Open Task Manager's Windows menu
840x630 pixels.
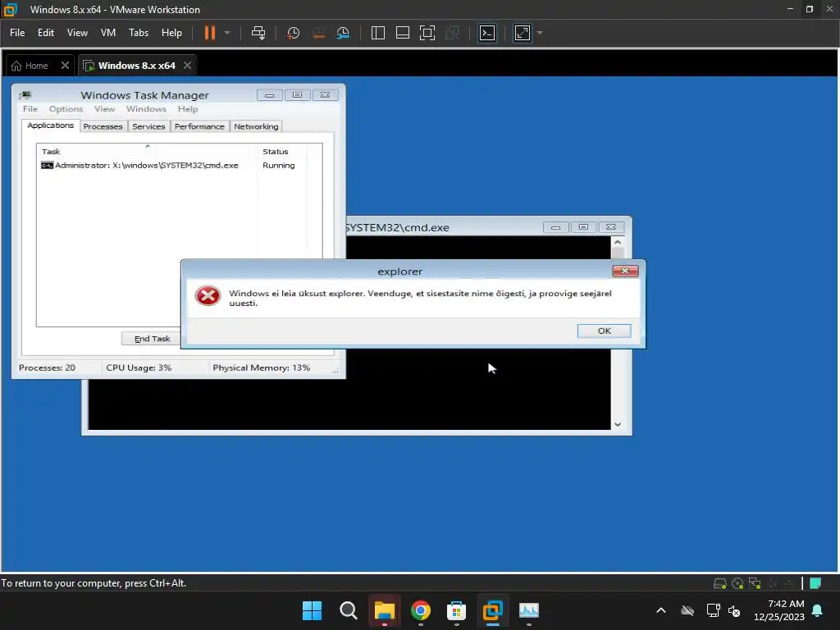coord(146,109)
